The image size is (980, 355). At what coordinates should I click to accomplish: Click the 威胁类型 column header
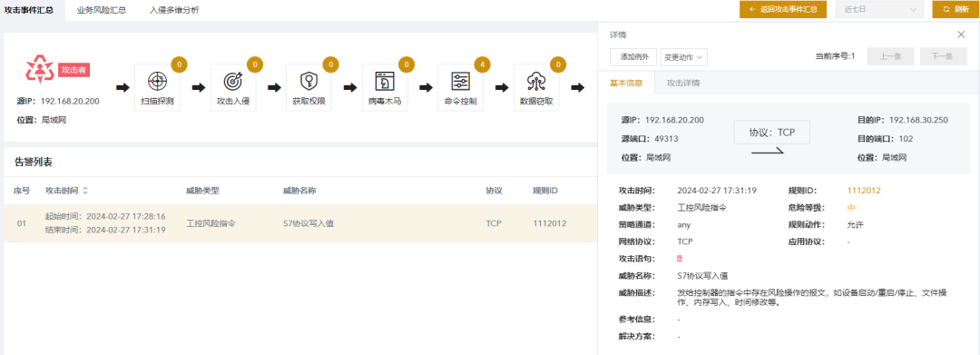pyautogui.click(x=202, y=190)
